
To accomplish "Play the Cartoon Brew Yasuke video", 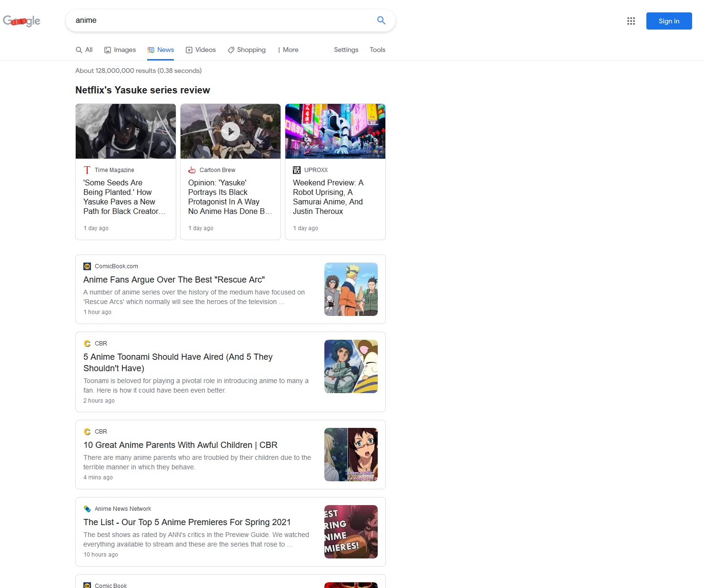I will pyautogui.click(x=231, y=132).
